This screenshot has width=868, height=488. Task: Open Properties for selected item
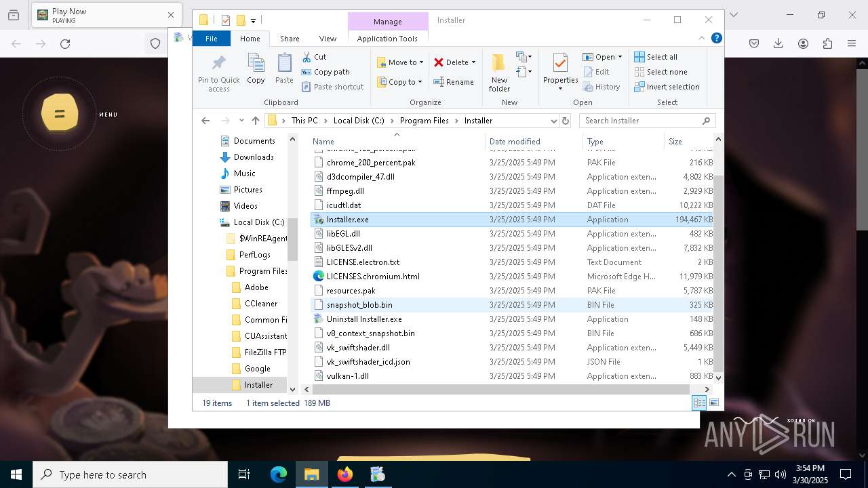click(x=560, y=72)
